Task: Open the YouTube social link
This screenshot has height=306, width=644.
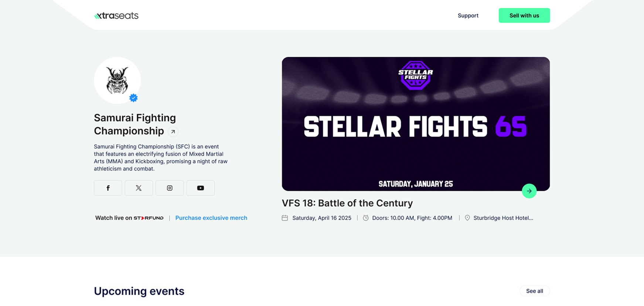Action: pyautogui.click(x=201, y=188)
